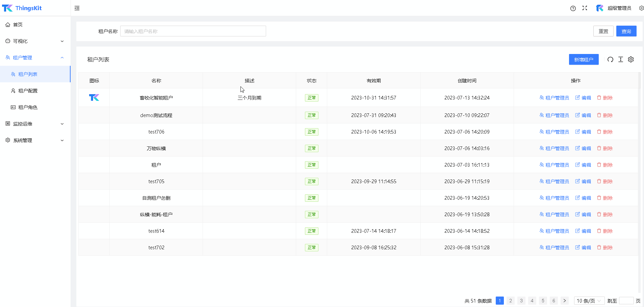Image resolution: width=644 pixels, height=307 pixels.
Task: Expand the 监控运维 menu
Action: (x=35, y=124)
